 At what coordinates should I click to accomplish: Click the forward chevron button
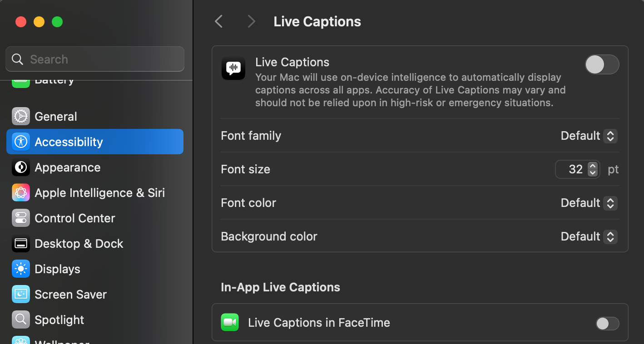click(x=251, y=21)
